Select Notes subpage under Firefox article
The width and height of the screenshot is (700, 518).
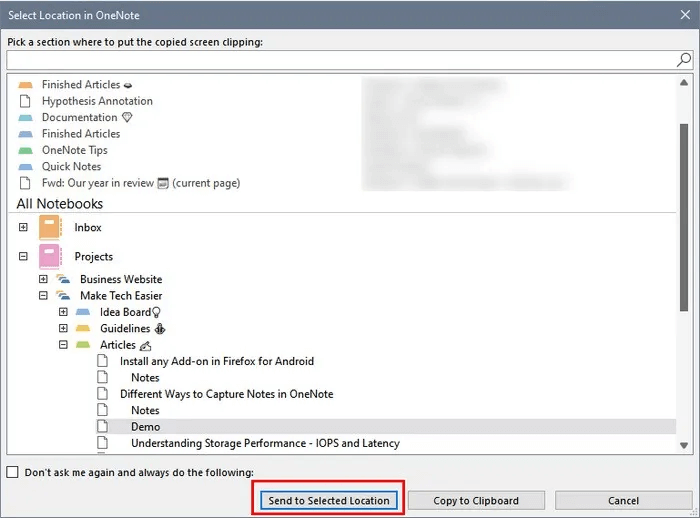pyautogui.click(x=145, y=377)
